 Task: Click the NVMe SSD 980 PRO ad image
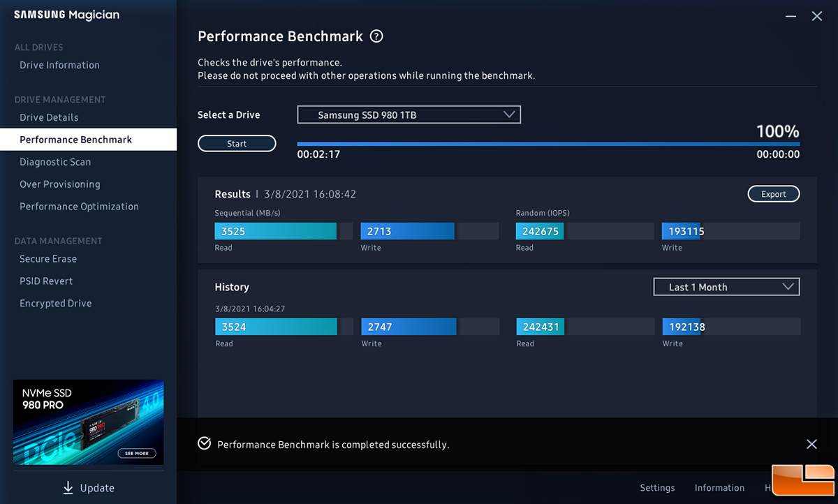point(88,422)
